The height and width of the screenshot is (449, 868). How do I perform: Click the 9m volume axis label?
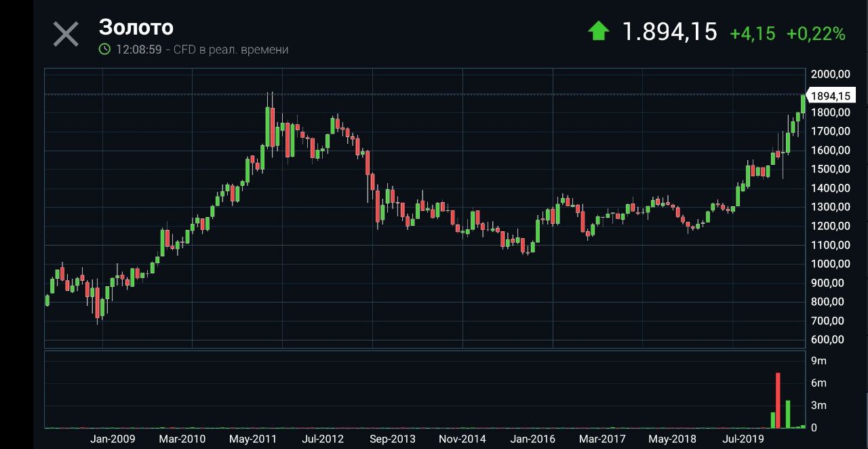click(x=819, y=361)
